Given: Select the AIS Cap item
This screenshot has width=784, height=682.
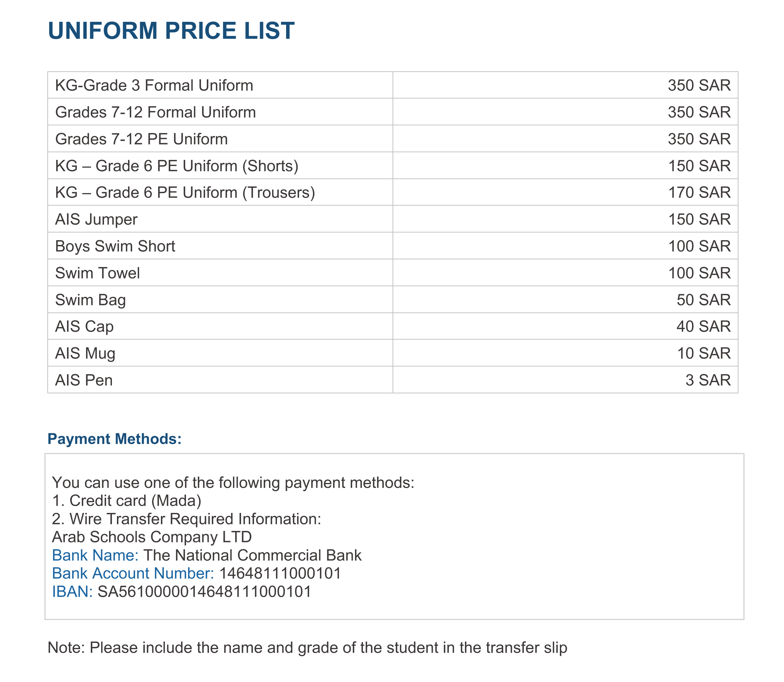Looking at the screenshot, I should pyautogui.click(x=84, y=326).
